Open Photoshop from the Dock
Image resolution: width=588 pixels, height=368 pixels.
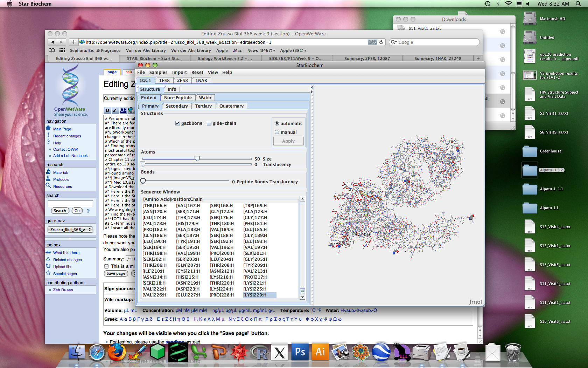[300, 352]
